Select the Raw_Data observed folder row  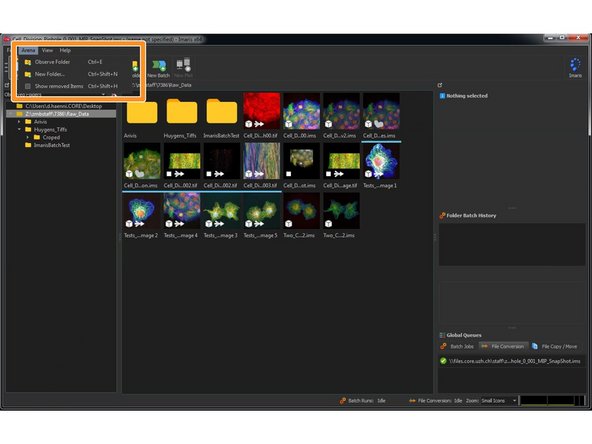61,114
